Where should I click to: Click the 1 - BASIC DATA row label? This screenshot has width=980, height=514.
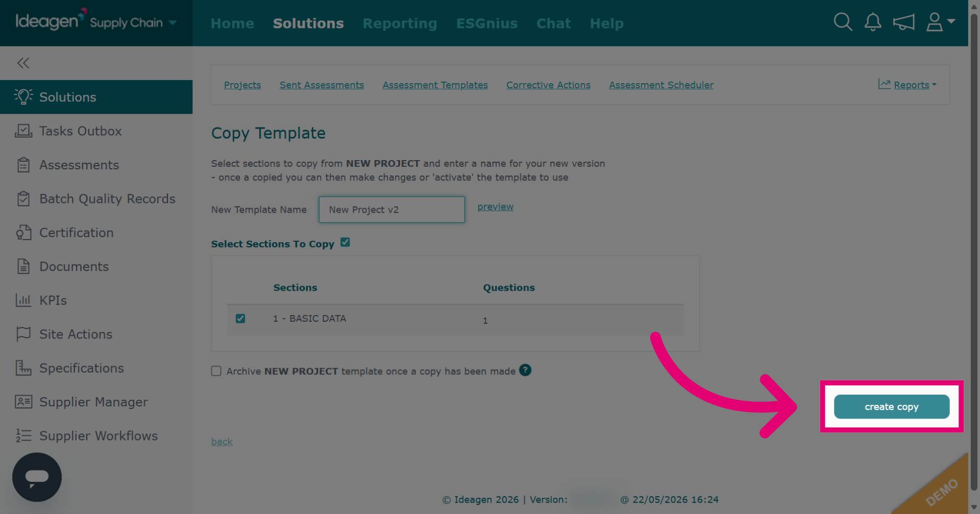pos(309,318)
